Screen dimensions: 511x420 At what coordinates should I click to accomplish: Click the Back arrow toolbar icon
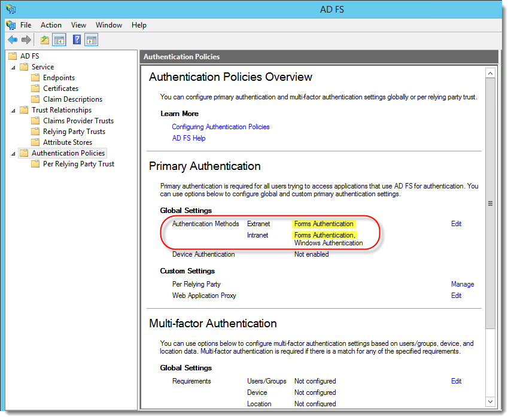pos(13,40)
